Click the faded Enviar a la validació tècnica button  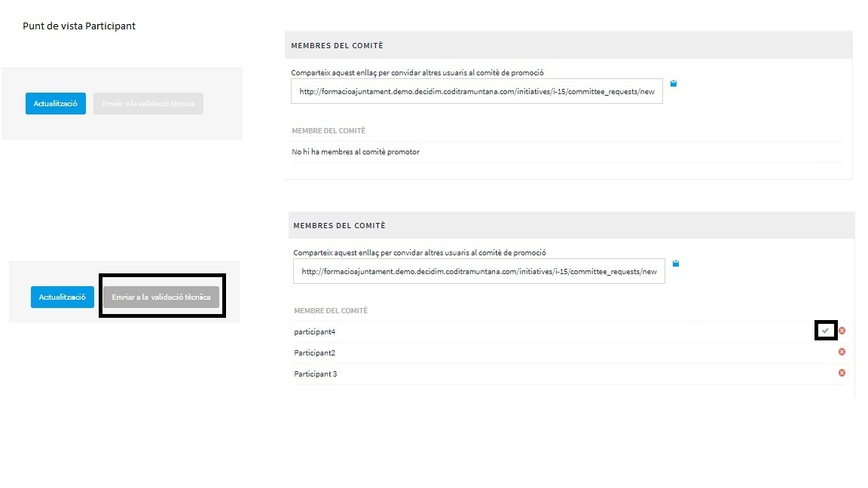click(148, 104)
